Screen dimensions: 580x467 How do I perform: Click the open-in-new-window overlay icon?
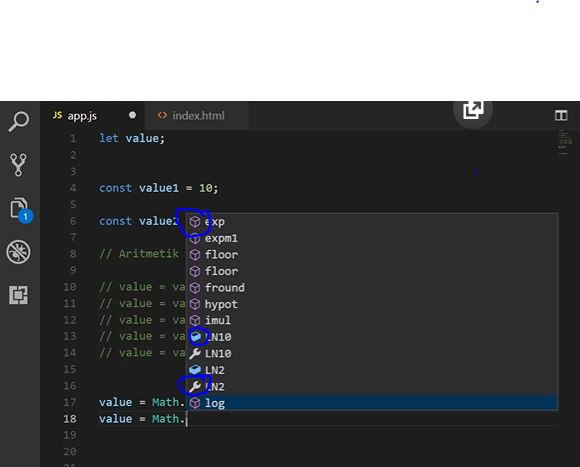[473, 110]
